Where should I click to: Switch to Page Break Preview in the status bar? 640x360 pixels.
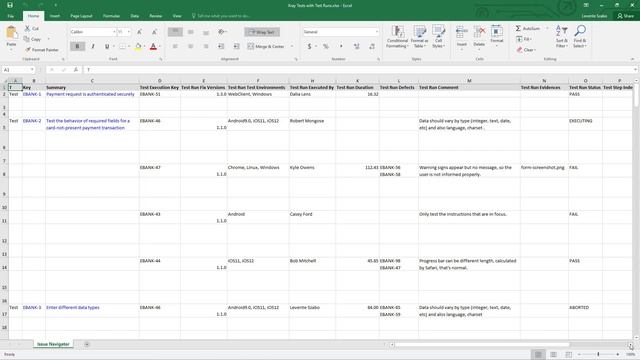tap(569, 355)
